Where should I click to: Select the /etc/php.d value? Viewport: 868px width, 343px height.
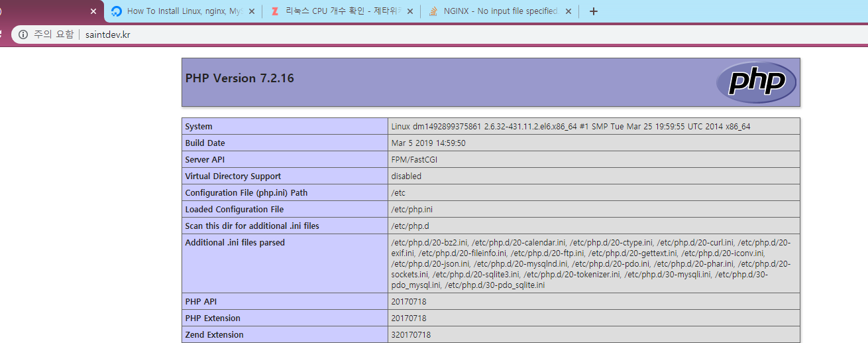410,226
